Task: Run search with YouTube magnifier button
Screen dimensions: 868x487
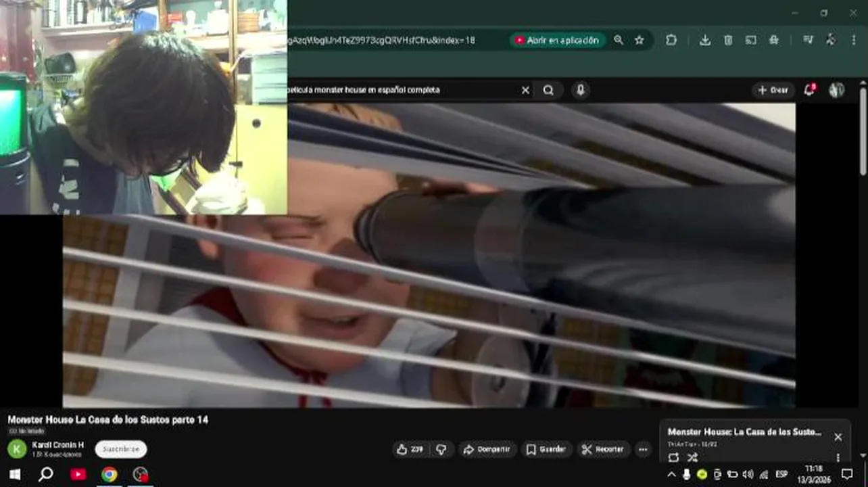Action: point(548,90)
